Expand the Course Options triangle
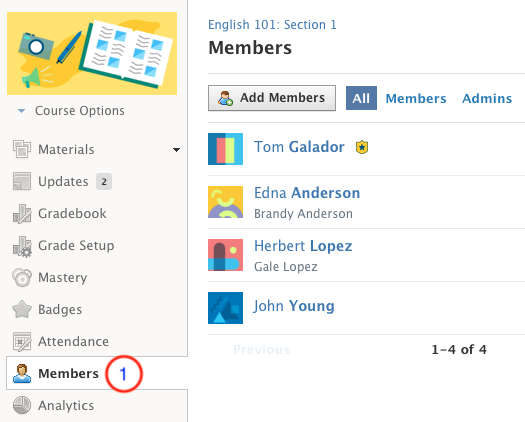 (x=21, y=111)
